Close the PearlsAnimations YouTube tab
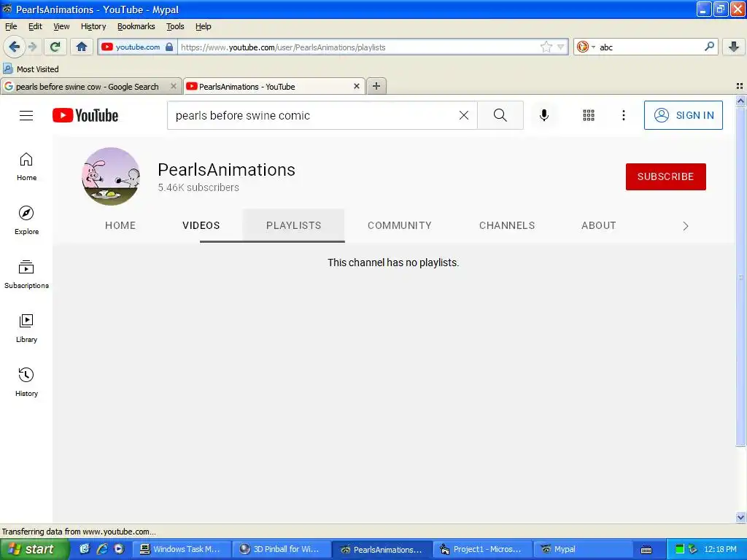Image resolution: width=747 pixels, height=560 pixels. [356, 86]
